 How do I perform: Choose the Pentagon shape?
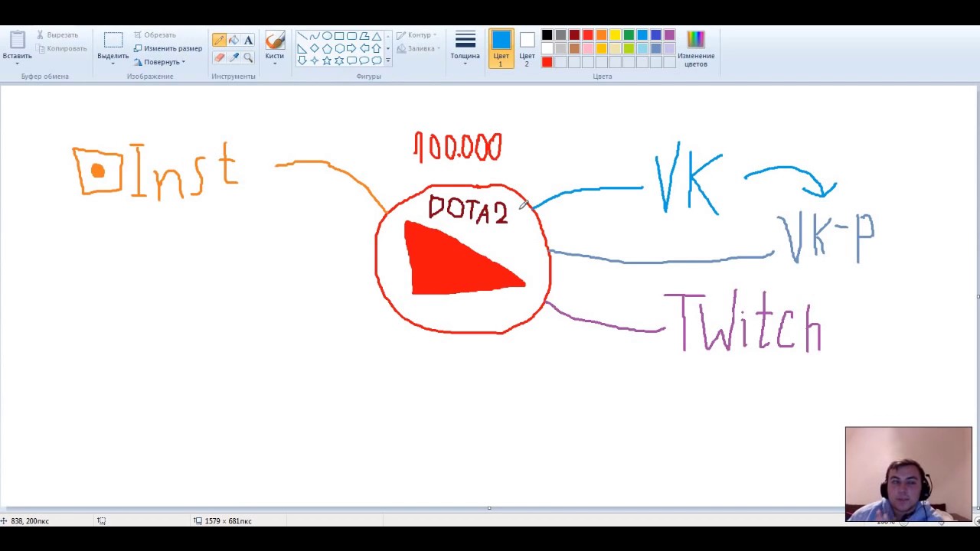click(x=327, y=48)
